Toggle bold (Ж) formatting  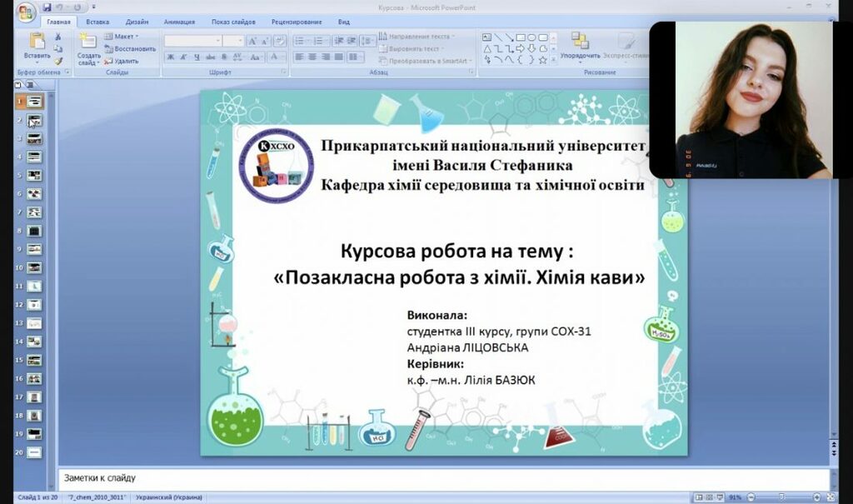171,57
